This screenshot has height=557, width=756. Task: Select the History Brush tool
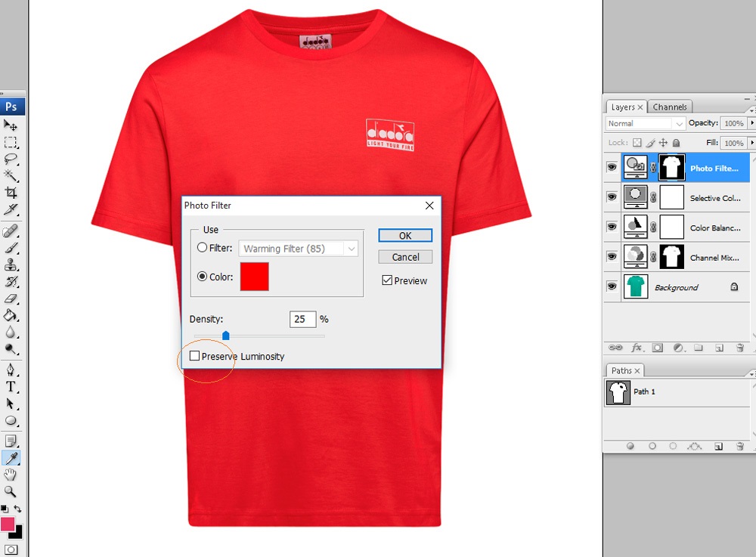coord(10,282)
